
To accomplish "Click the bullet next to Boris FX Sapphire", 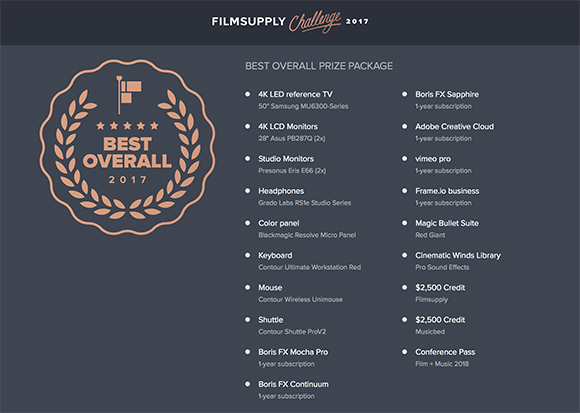I will pyautogui.click(x=404, y=94).
